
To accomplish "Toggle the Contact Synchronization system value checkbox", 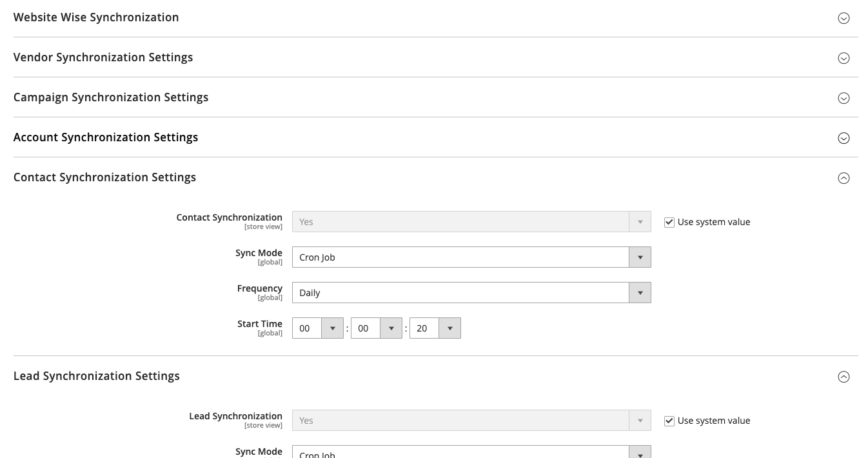I will (669, 222).
